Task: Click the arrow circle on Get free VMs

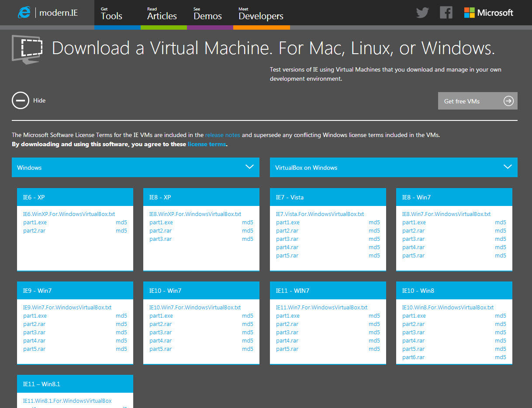Action: [x=508, y=101]
